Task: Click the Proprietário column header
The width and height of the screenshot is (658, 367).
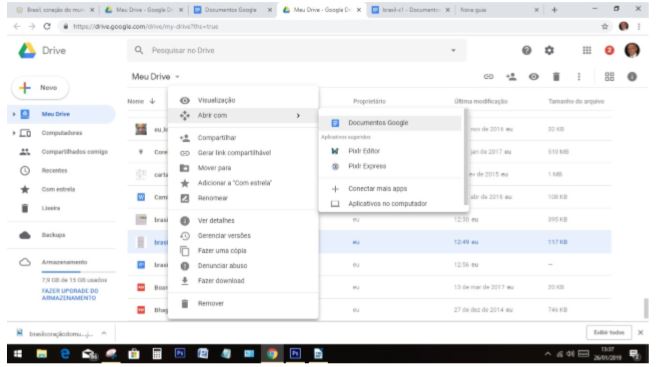Action: (x=369, y=101)
